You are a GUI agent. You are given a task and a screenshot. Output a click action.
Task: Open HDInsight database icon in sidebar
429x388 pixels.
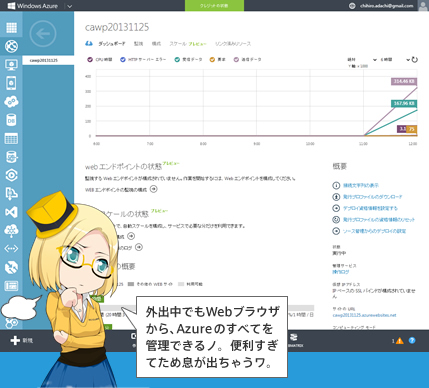(11, 157)
